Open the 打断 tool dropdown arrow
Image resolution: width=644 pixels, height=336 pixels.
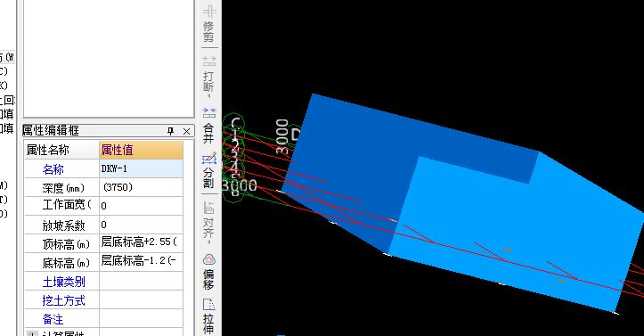(209, 95)
